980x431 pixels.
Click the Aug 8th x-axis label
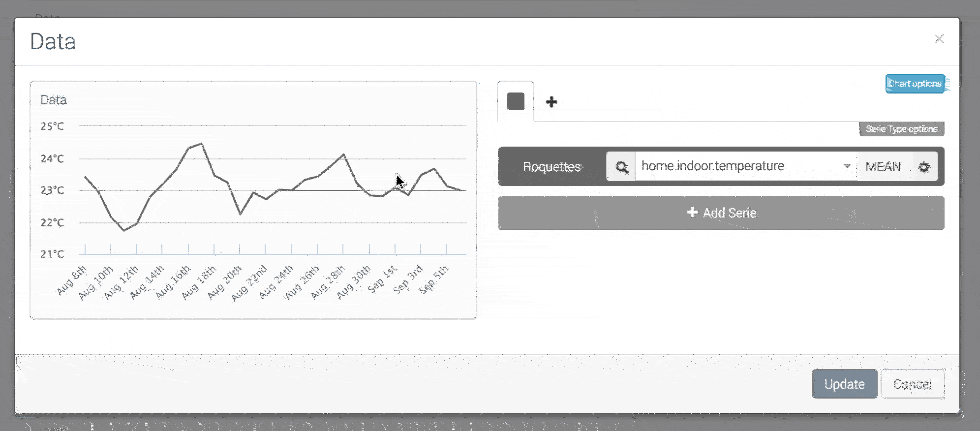(x=72, y=280)
